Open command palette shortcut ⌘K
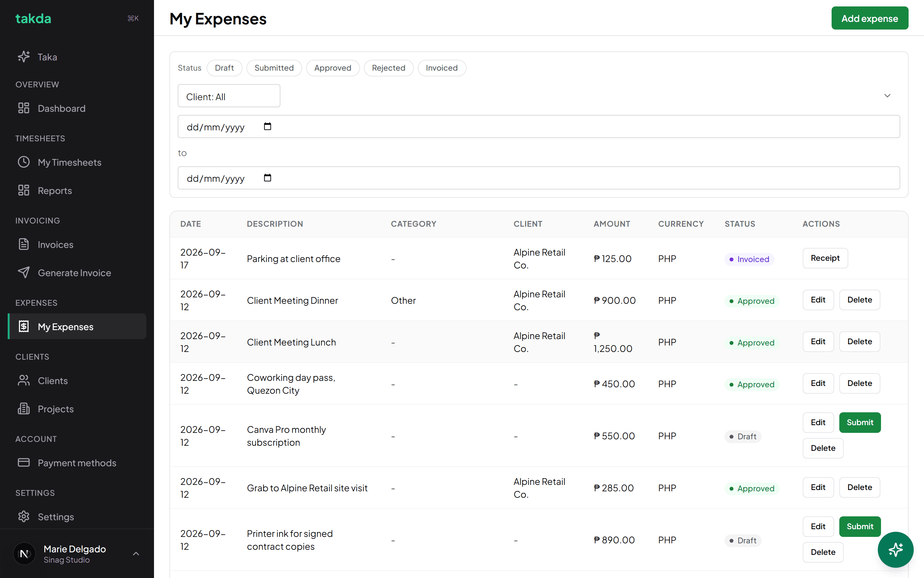The height and width of the screenshot is (578, 924). click(133, 18)
